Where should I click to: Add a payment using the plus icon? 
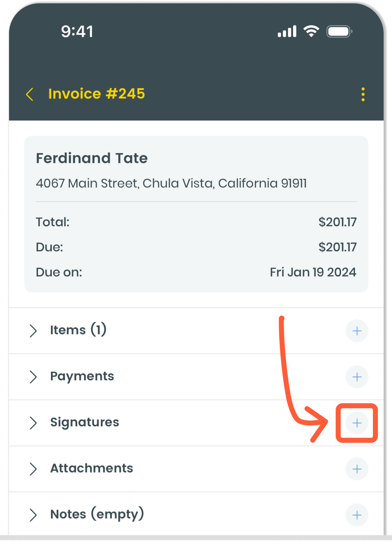pyautogui.click(x=357, y=377)
